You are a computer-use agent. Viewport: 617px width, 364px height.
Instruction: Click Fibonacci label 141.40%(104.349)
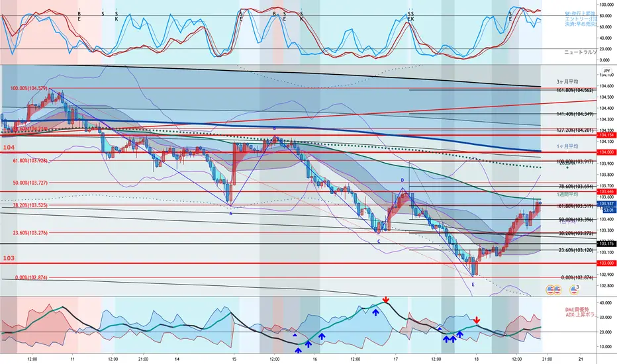tap(575, 114)
